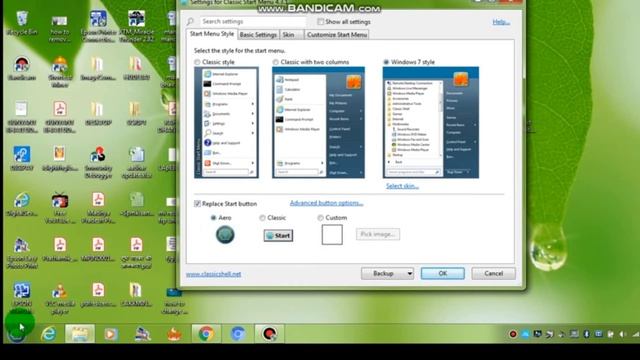The height and width of the screenshot is (360, 640).
Task: Switch to the Skin tab
Action: pyautogui.click(x=292, y=35)
